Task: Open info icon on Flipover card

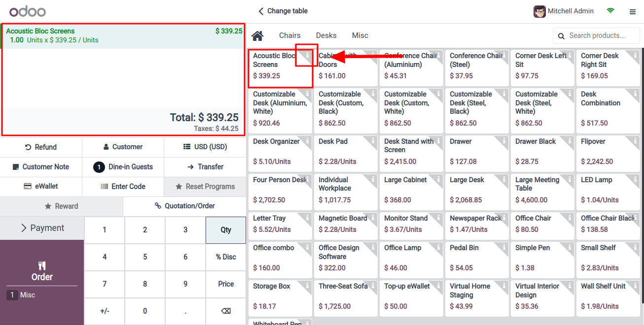Action: point(635,141)
